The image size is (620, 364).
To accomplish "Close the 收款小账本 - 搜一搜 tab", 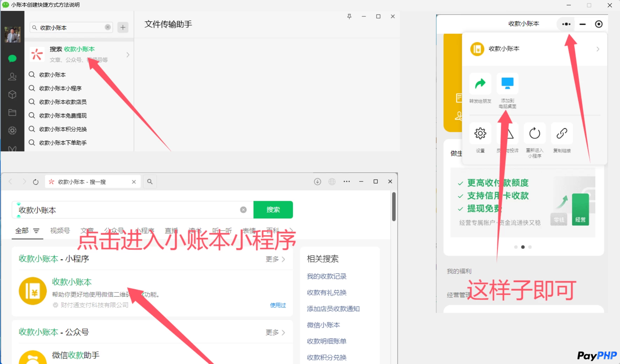I will coord(134,182).
